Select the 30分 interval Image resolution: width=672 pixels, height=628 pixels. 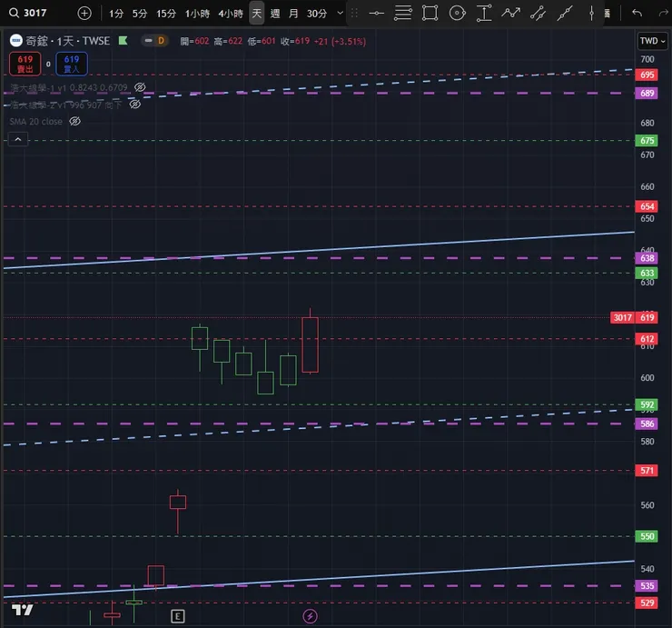click(317, 14)
